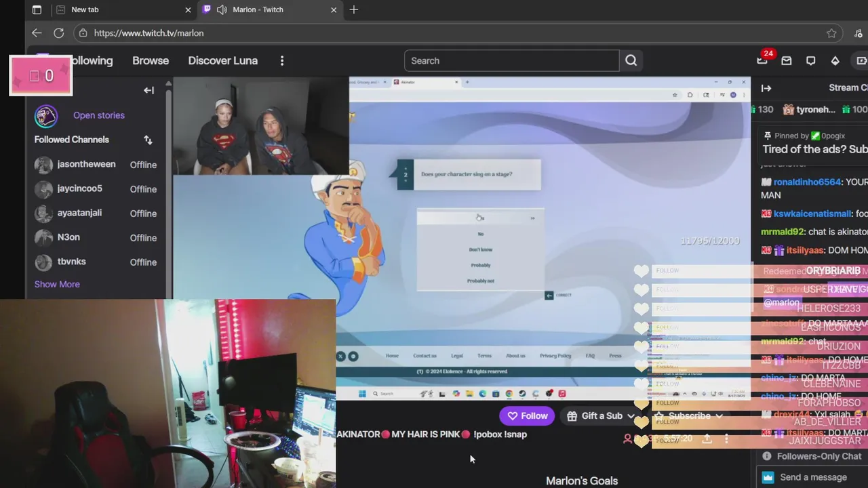Mute tab audio via speaker icon
This screenshot has height=488, width=868.
[222, 9]
